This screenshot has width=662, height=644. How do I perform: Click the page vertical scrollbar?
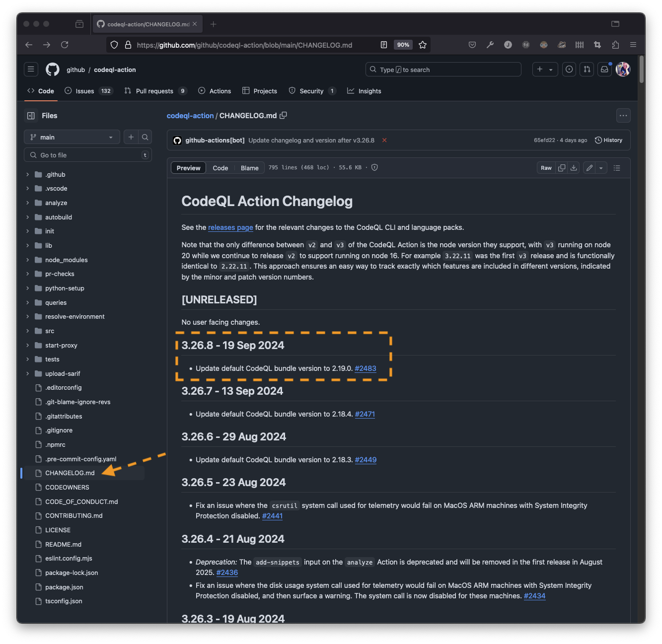tap(642, 70)
